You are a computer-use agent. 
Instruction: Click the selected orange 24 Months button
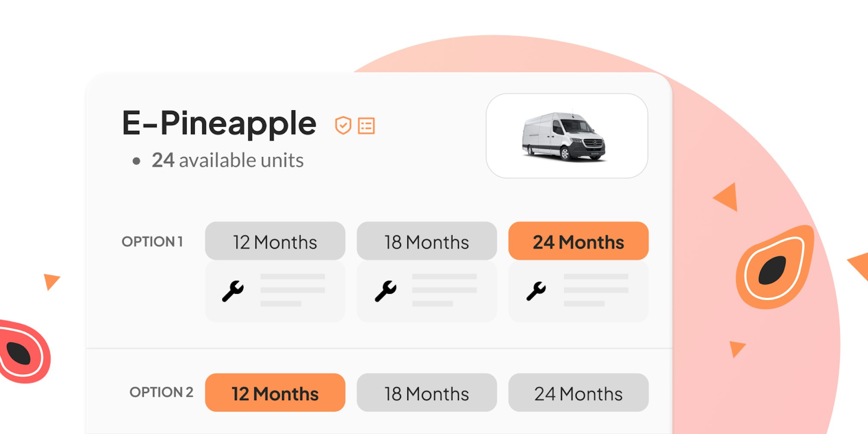click(x=579, y=241)
